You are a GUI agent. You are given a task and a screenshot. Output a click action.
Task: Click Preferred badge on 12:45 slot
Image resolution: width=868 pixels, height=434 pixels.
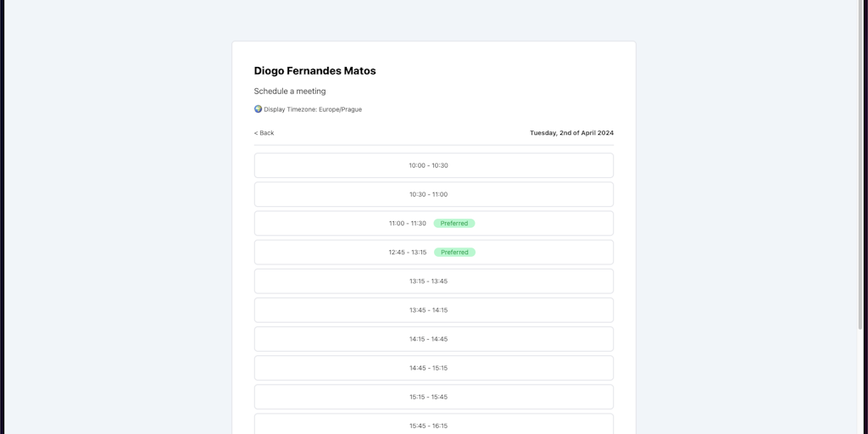coord(454,253)
